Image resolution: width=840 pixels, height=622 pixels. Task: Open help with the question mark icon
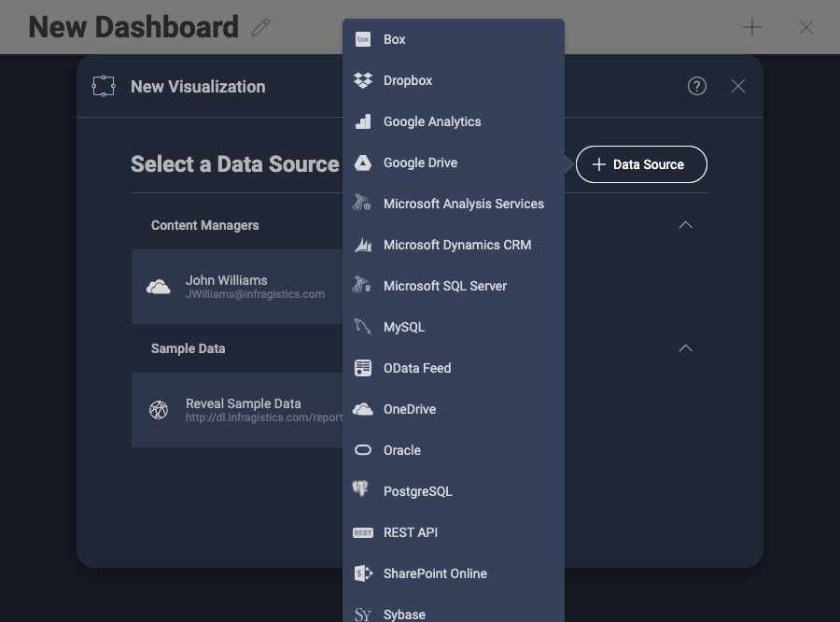point(697,86)
